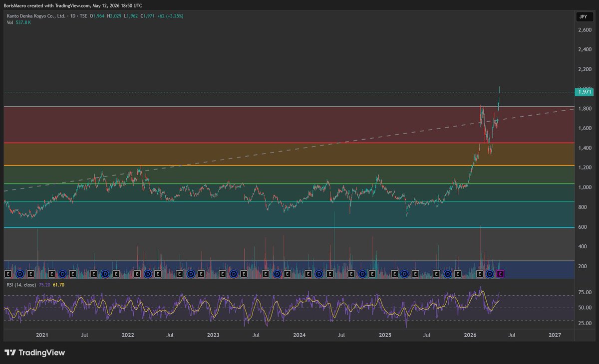Image resolution: width=599 pixels, height=364 pixels.
Task: Click the TradingView logo in footer
Action: point(35,353)
